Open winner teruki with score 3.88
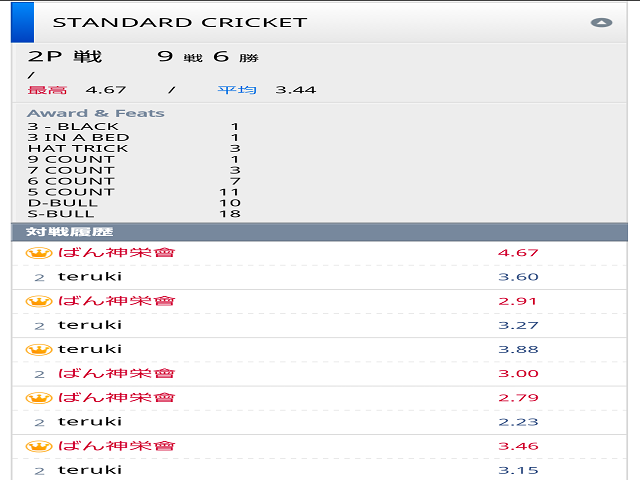640x480 pixels. point(90,349)
